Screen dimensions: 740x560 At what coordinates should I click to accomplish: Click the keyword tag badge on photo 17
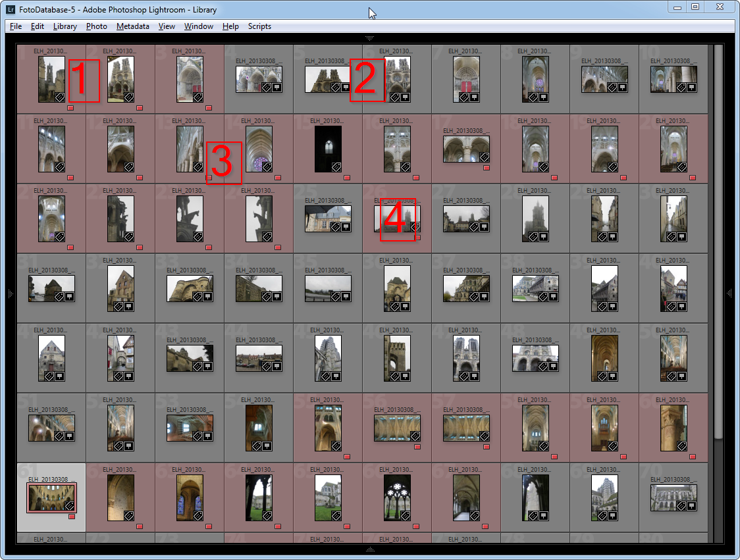(x=485, y=157)
